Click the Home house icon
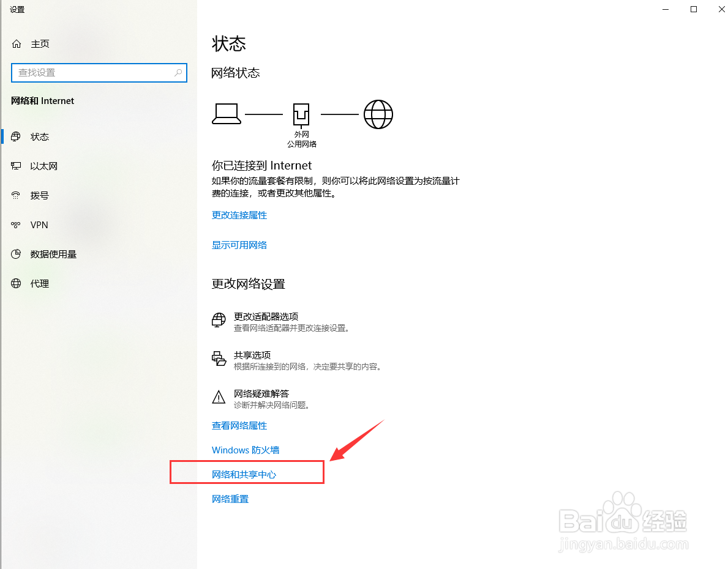The height and width of the screenshot is (569, 728). coord(17,43)
